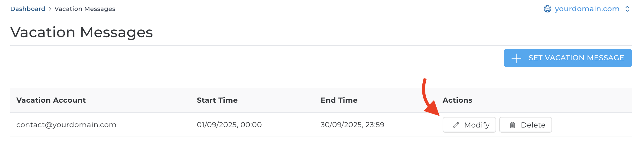644x149 pixels.
Task: Click the Start Time column header
Action: [217, 100]
